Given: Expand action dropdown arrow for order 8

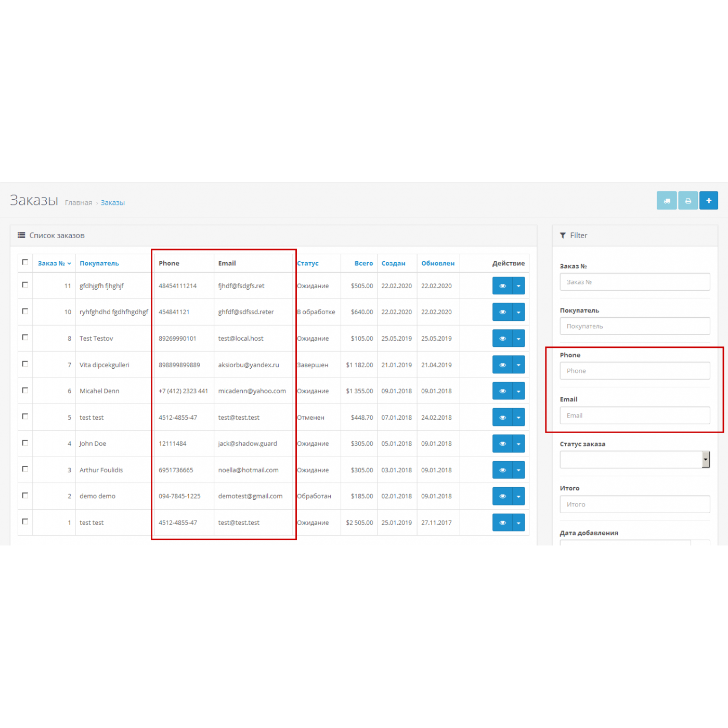Looking at the screenshot, I should [x=518, y=339].
